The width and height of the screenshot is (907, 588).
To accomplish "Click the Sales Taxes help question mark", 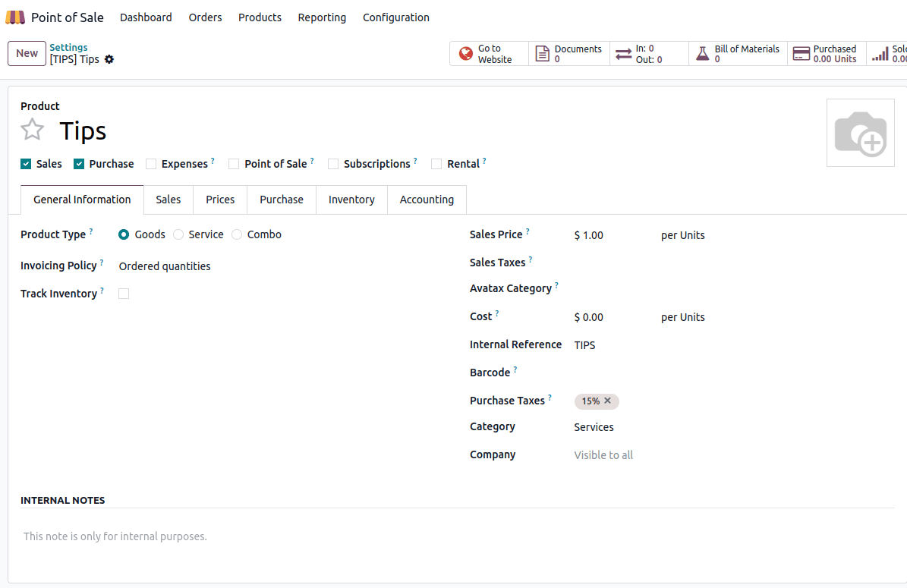I will coord(531,259).
